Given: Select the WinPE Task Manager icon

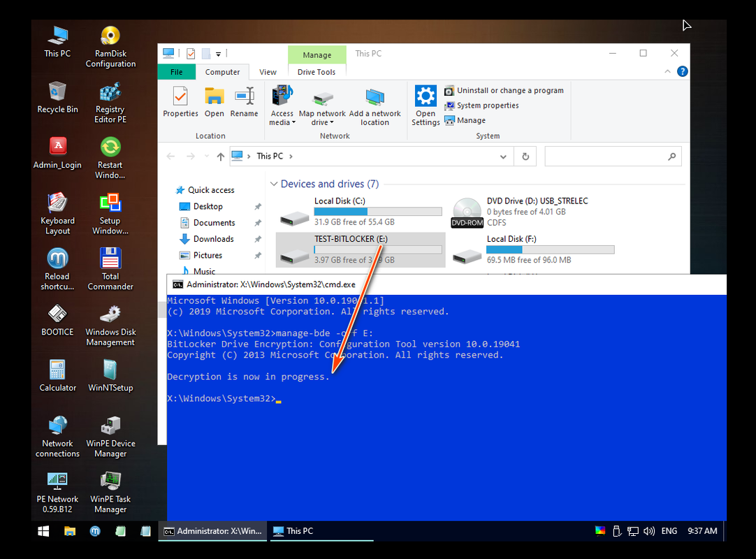Looking at the screenshot, I should [x=110, y=492].
